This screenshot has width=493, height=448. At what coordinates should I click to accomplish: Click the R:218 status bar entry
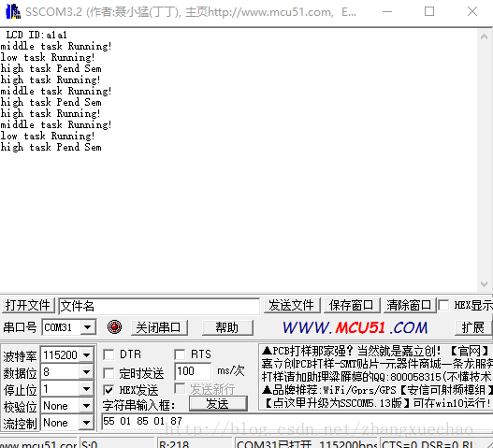click(195, 443)
